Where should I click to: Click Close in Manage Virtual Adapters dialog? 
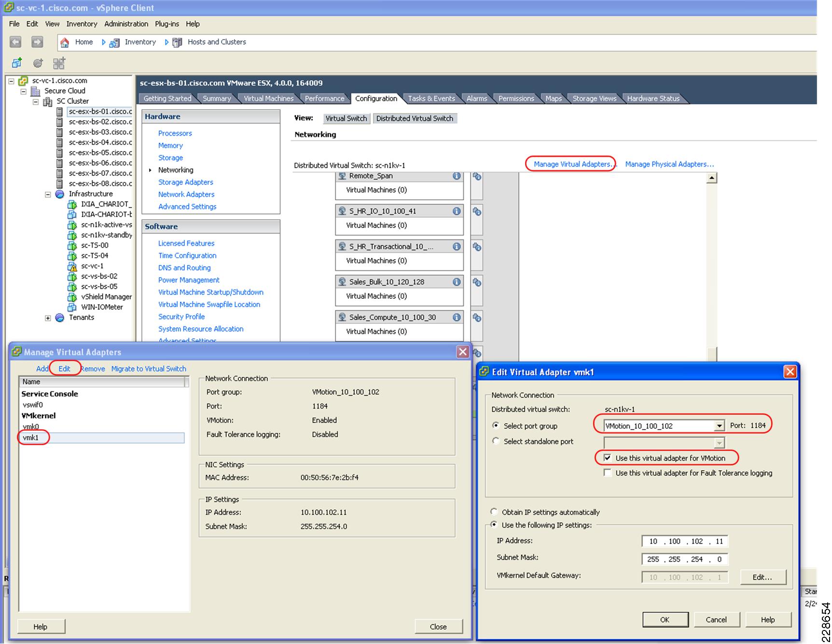(438, 627)
